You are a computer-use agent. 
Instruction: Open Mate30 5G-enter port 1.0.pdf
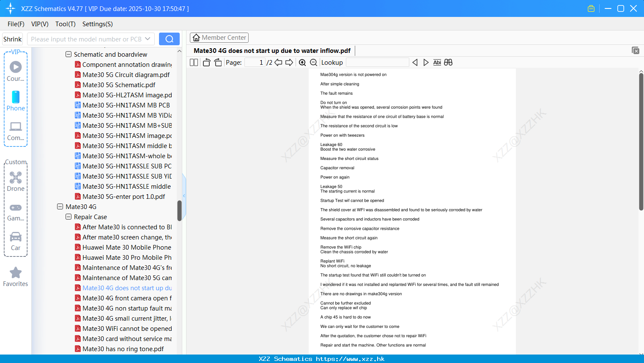tap(120, 197)
